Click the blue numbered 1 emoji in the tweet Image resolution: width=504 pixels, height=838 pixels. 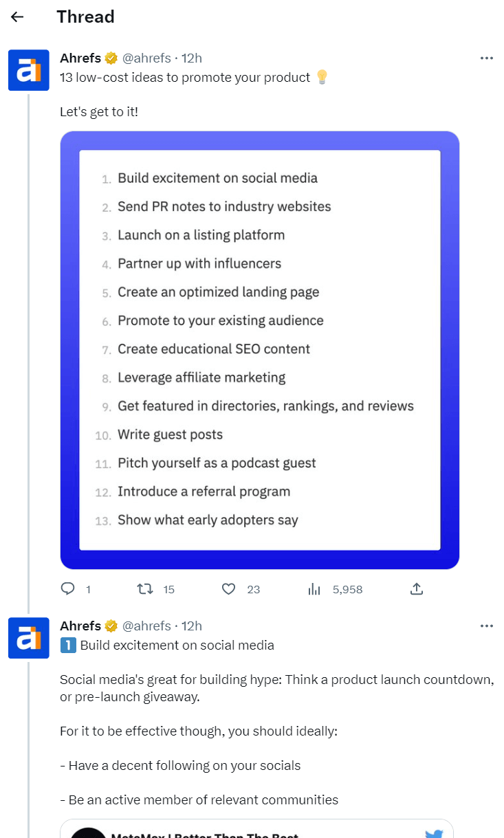(x=67, y=645)
